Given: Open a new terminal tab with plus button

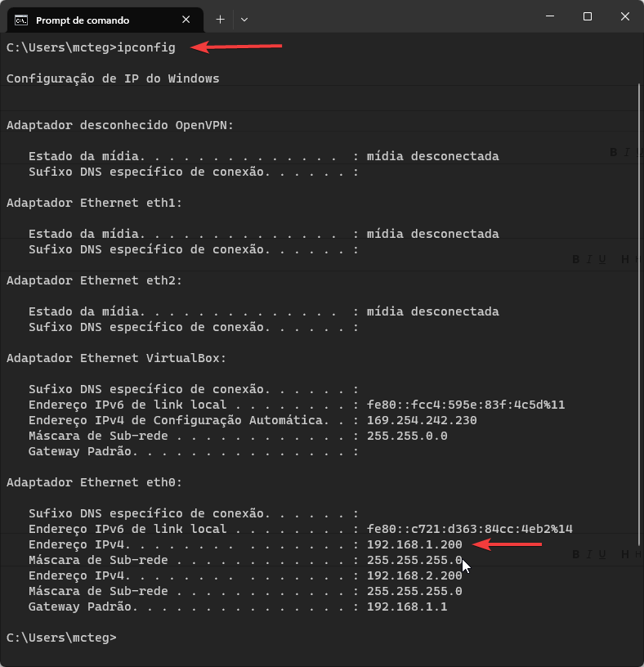Looking at the screenshot, I should tap(220, 19).
